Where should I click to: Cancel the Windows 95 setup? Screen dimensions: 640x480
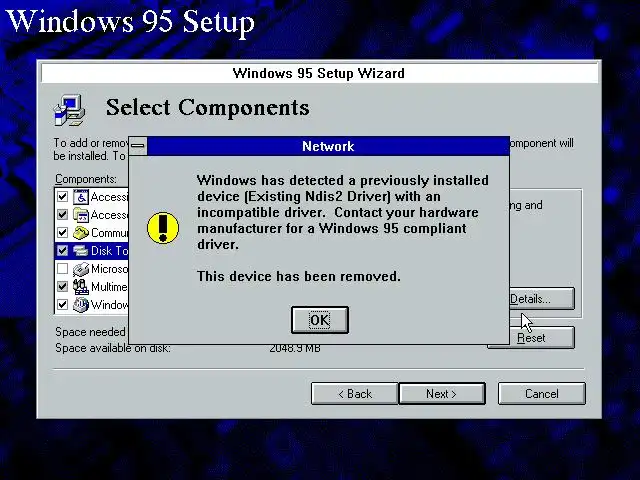(x=542, y=393)
